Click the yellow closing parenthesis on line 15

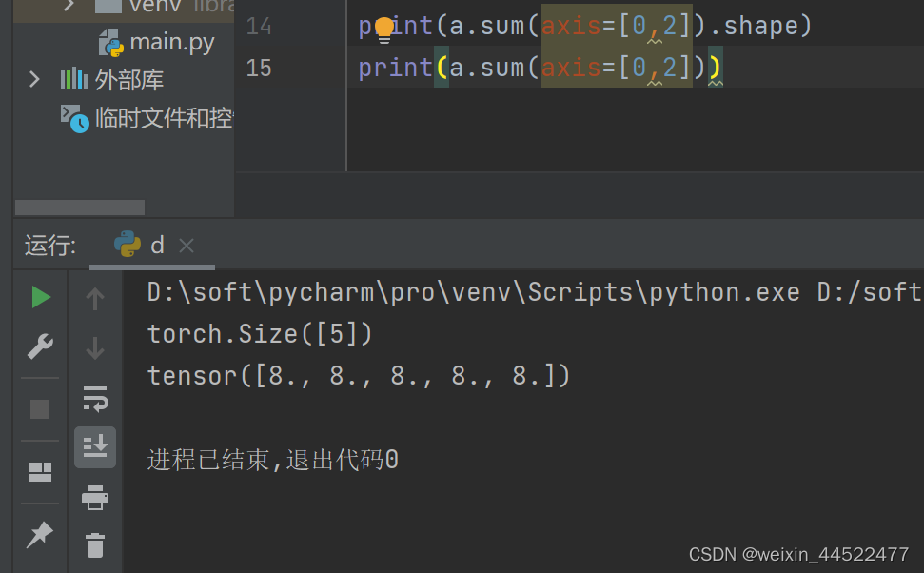[715, 68]
